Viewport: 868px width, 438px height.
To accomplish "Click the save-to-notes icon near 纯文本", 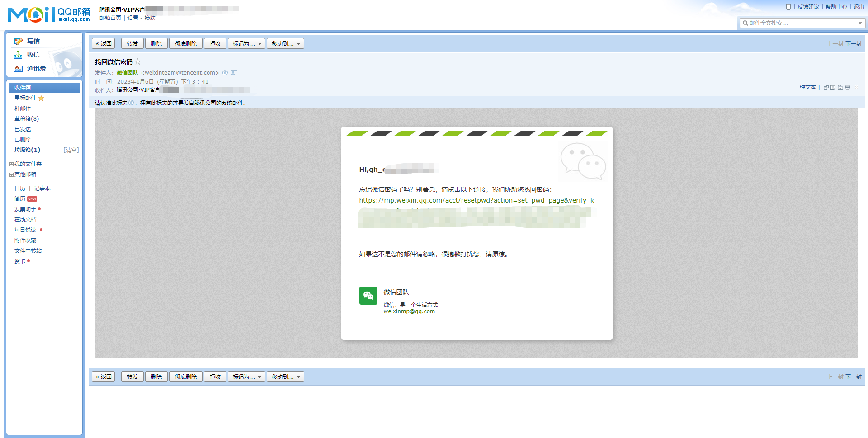I will 833,87.
